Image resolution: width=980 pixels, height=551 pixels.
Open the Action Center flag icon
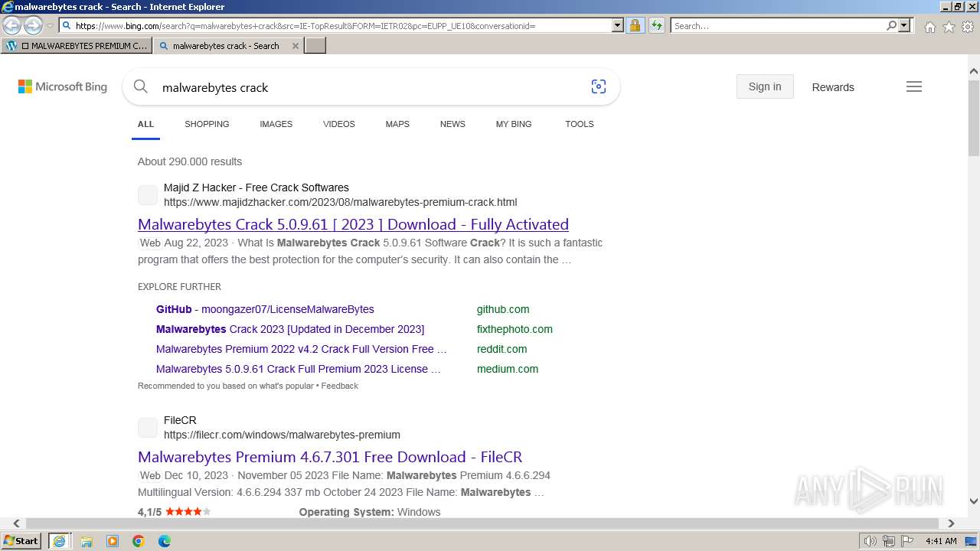[907, 541]
